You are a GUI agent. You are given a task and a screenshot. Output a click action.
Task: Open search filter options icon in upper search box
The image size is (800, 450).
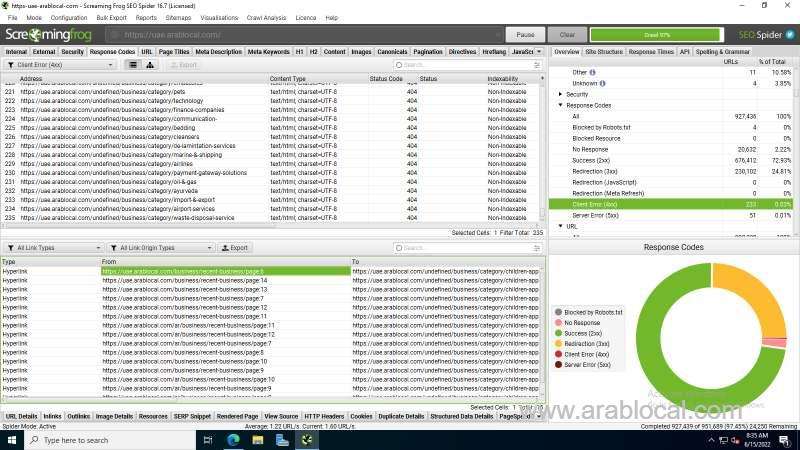point(537,65)
